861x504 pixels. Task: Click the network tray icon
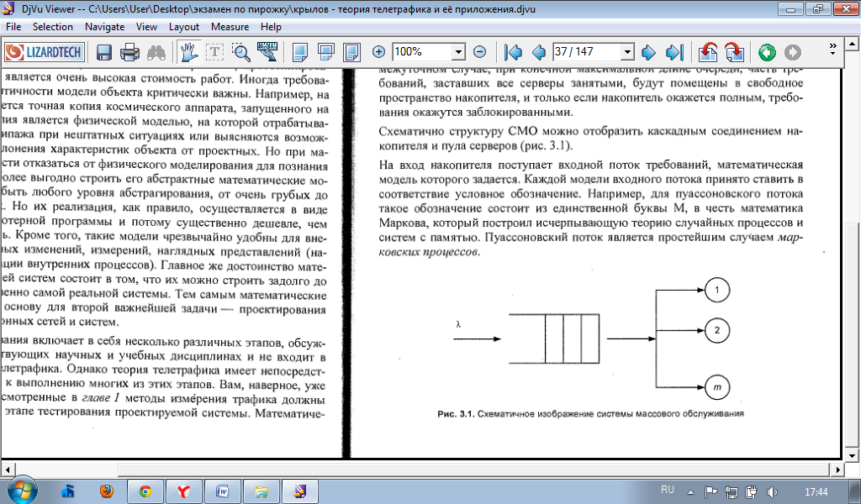tap(731, 492)
